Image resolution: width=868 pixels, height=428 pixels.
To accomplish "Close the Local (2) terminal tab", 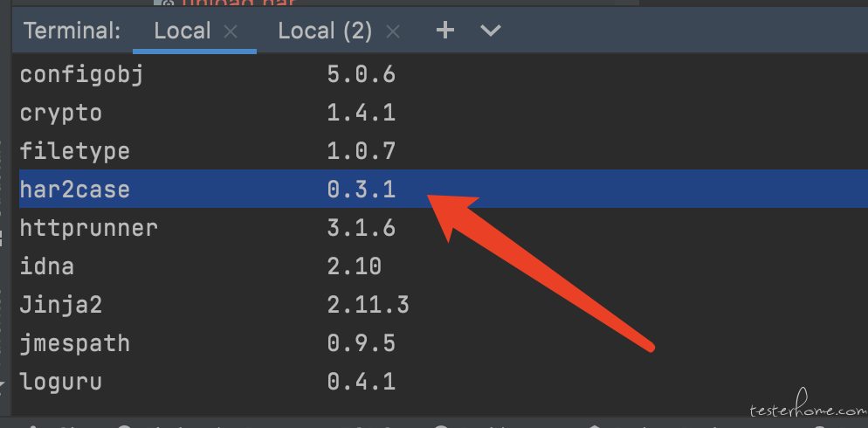I will pyautogui.click(x=392, y=32).
